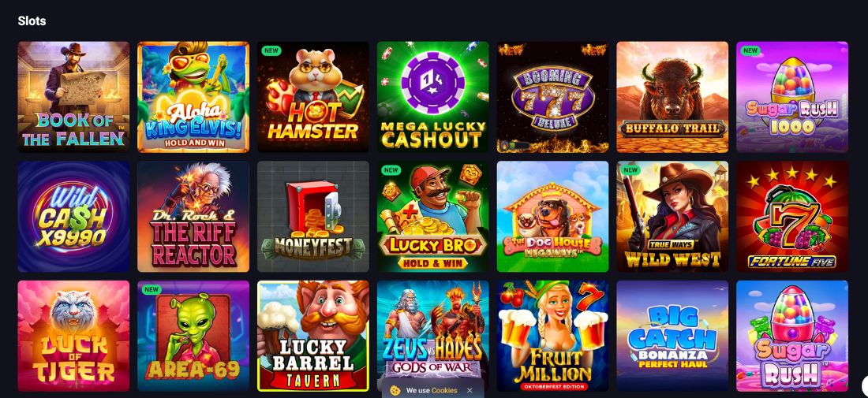
Task: Open The Dog House Megaways
Action: click(552, 217)
